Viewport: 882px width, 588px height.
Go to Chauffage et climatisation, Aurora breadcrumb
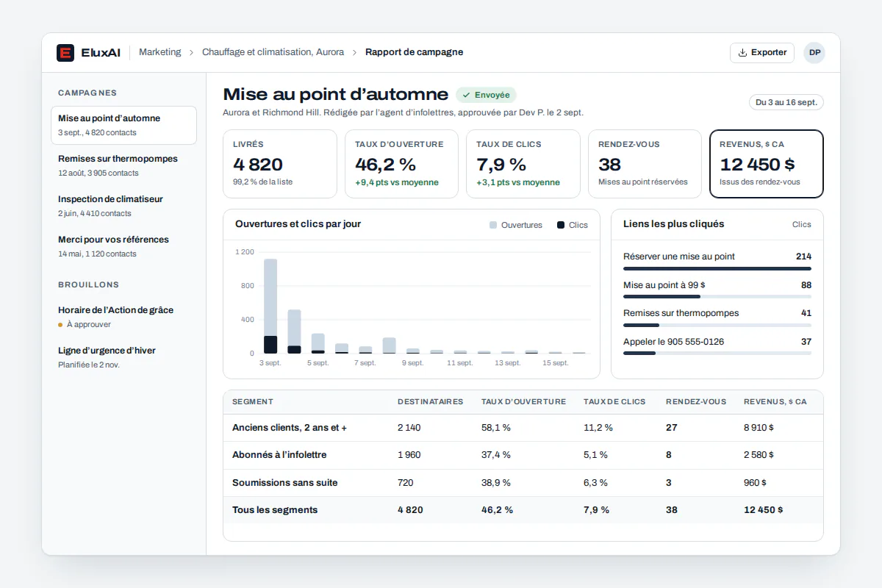[x=273, y=52]
